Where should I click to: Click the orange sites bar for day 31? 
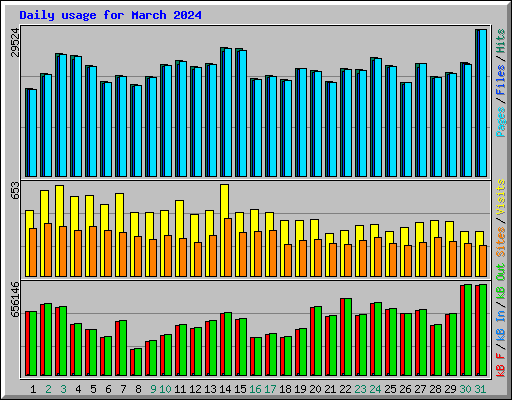(x=483, y=261)
